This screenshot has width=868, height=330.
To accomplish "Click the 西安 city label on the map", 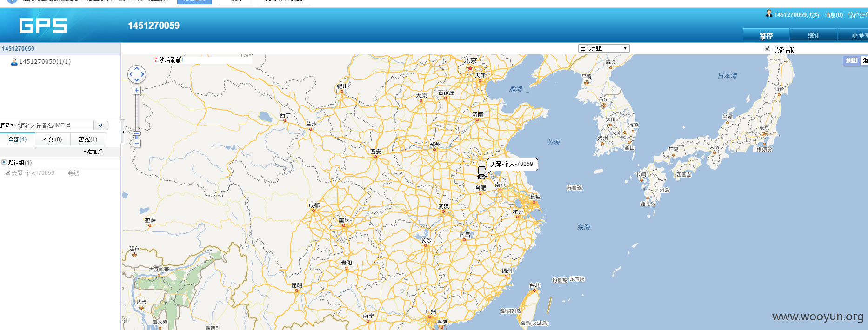I will [375, 152].
